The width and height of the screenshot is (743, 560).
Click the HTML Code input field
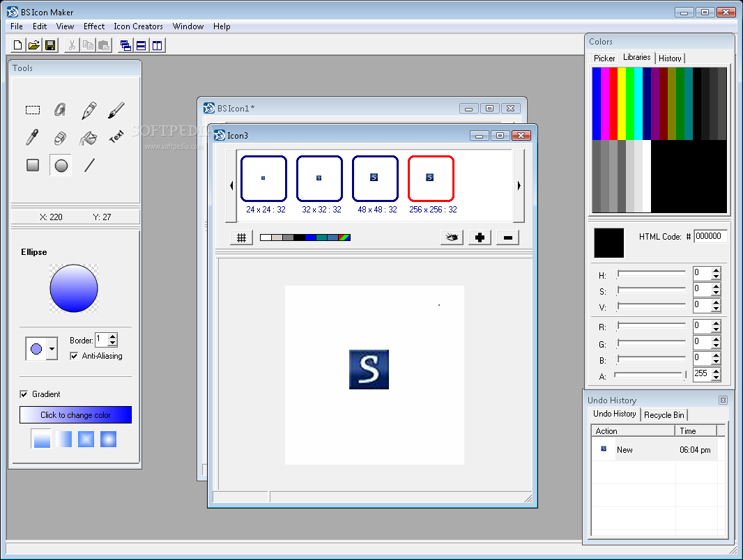pyautogui.click(x=710, y=236)
